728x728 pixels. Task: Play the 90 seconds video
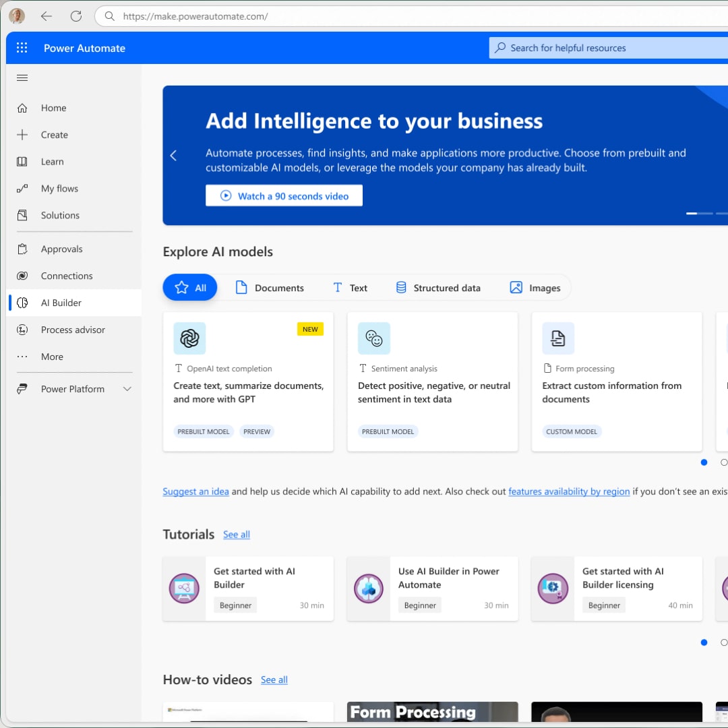click(x=284, y=195)
